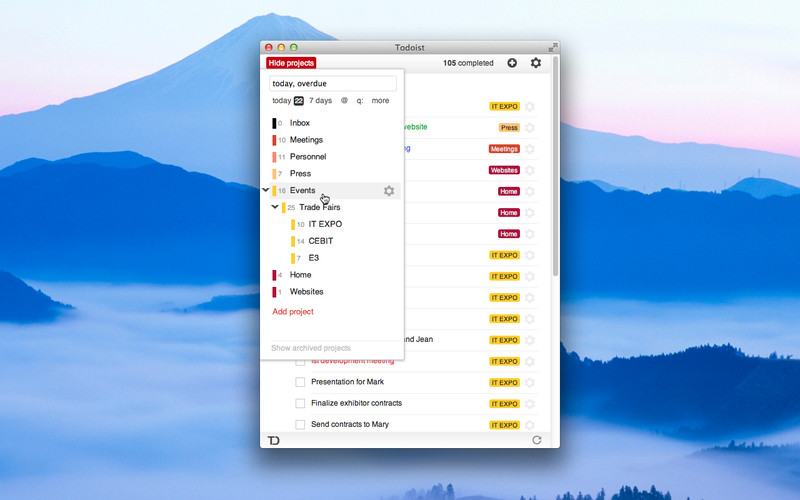
Task: Click the Home crimson color bar
Action: pyautogui.click(x=274, y=275)
